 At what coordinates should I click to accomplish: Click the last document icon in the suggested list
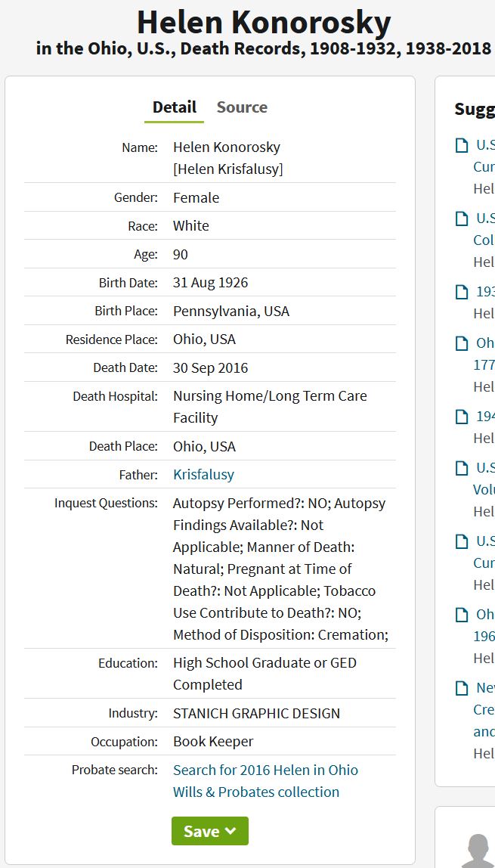point(461,688)
